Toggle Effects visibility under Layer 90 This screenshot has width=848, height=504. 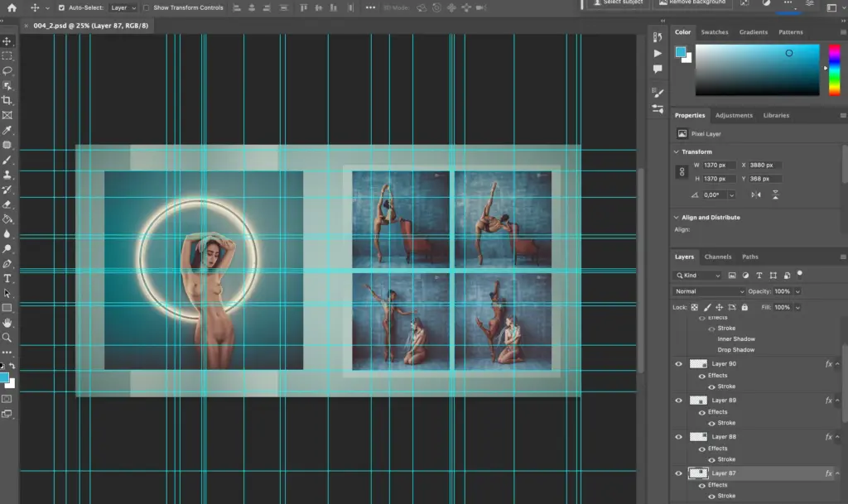[x=702, y=376]
